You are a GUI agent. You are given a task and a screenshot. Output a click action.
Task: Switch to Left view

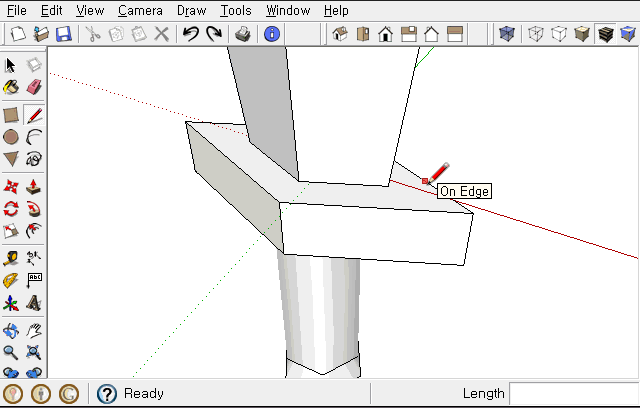pos(454,34)
